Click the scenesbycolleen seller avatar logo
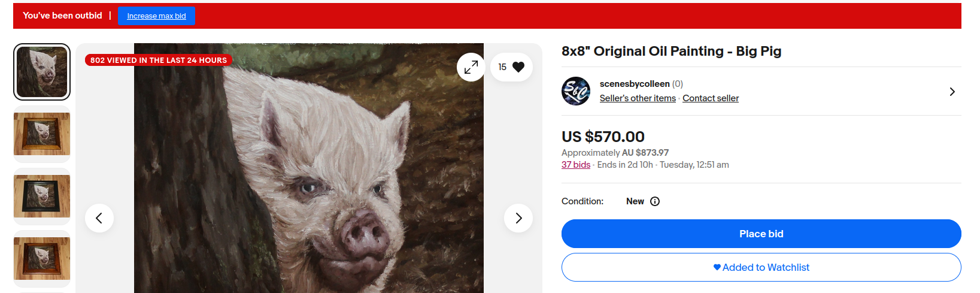This screenshot has width=980, height=293. pos(576,91)
